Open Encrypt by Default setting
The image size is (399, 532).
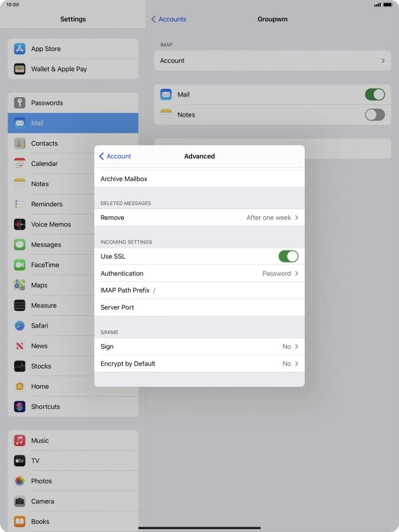click(x=199, y=364)
